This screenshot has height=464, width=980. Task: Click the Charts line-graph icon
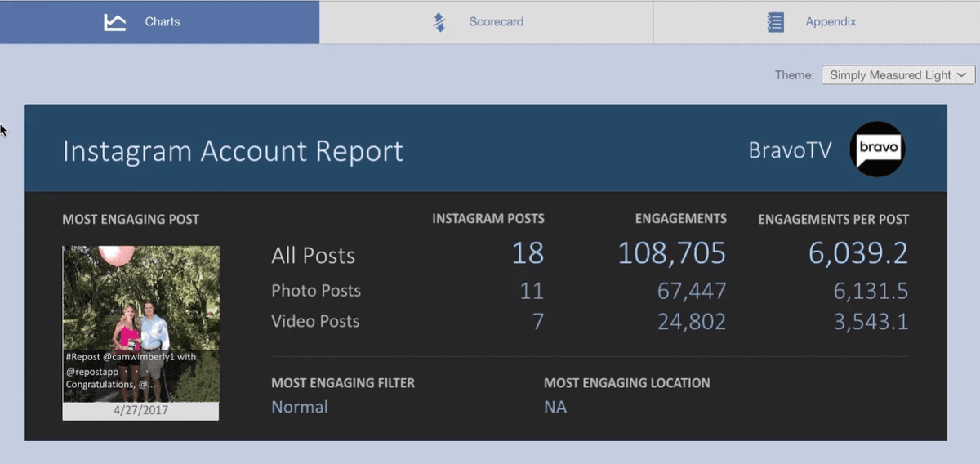coord(115,22)
